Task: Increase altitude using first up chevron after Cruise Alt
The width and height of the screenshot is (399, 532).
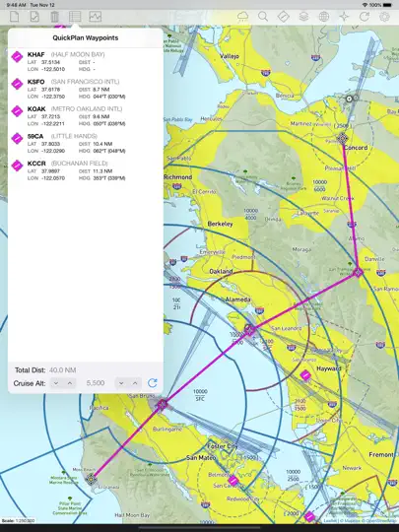Action: click(70, 383)
